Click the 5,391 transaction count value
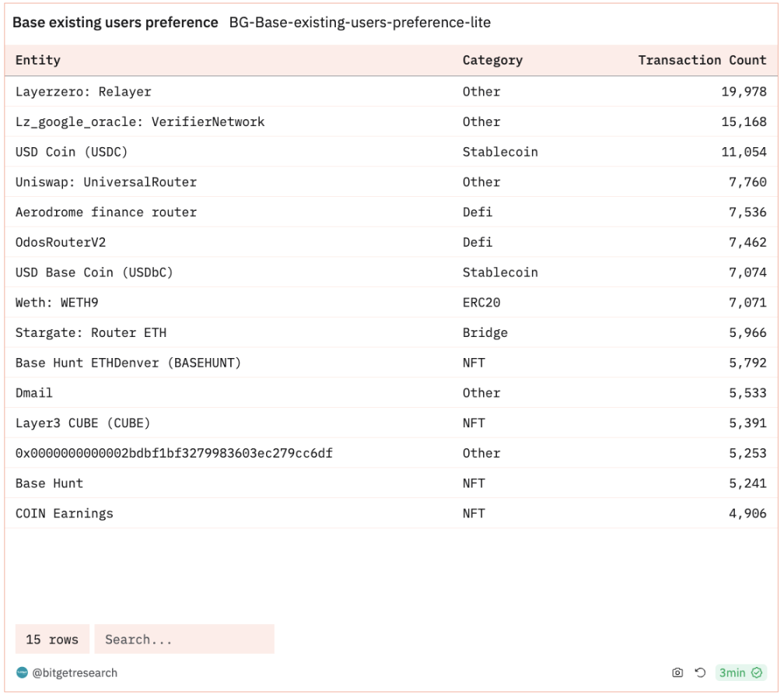Viewport: 784px width, 695px height. click(x=747, y=423)
